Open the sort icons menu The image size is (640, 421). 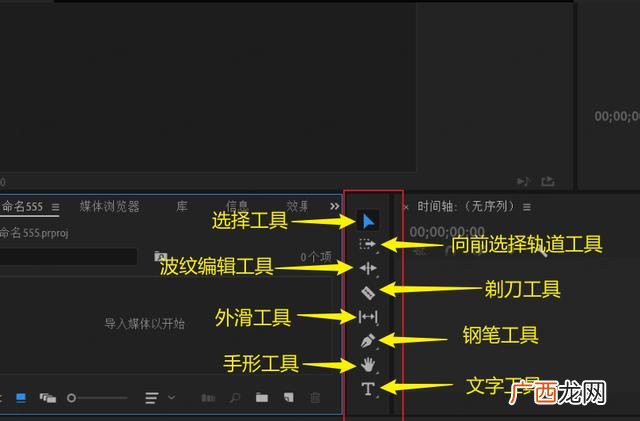point(152,398)
